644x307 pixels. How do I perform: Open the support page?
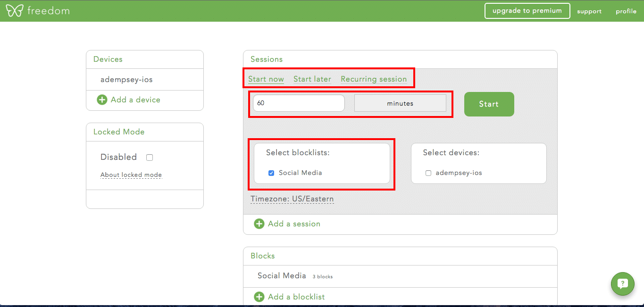tap(589, 11)
